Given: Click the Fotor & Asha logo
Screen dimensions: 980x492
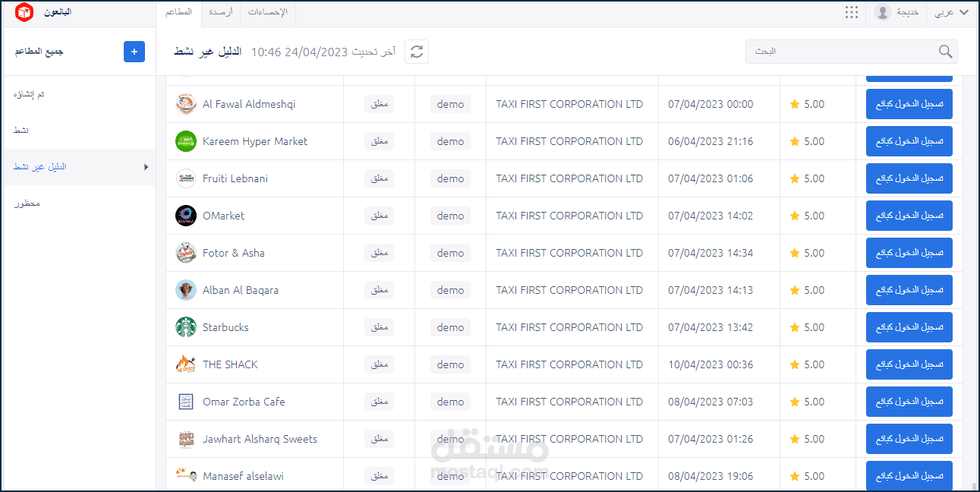Looking at the screenshot, I should (186, 253).
